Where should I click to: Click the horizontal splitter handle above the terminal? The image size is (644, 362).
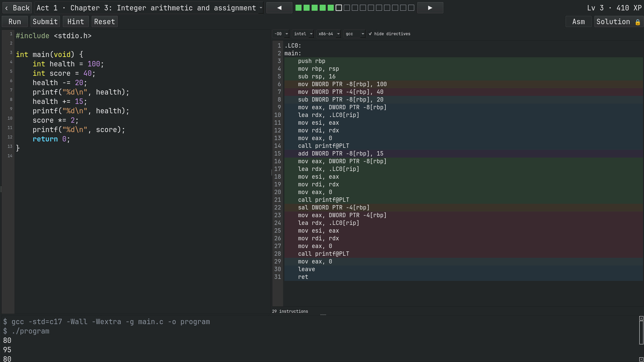click(x=323, y=315)
